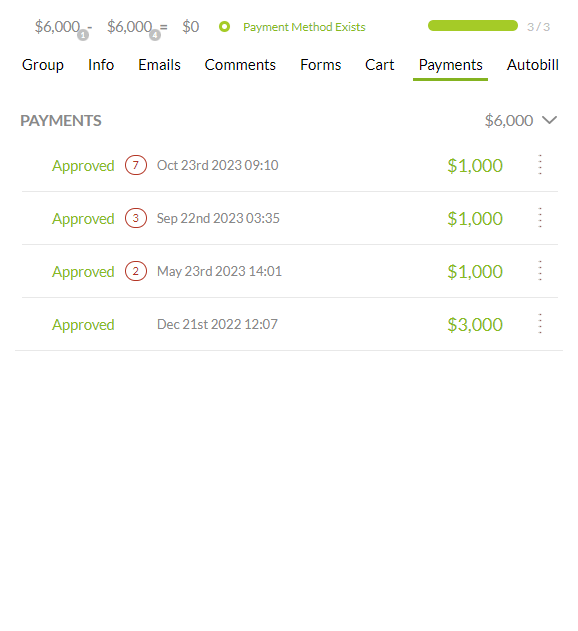
Task: Open options menu for May 23rd payment
Action: 540,271
